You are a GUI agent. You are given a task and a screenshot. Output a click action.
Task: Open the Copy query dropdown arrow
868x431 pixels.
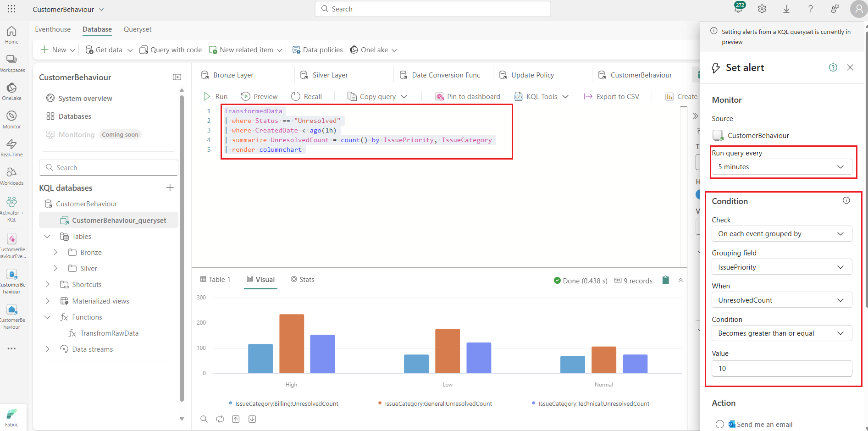404,96
